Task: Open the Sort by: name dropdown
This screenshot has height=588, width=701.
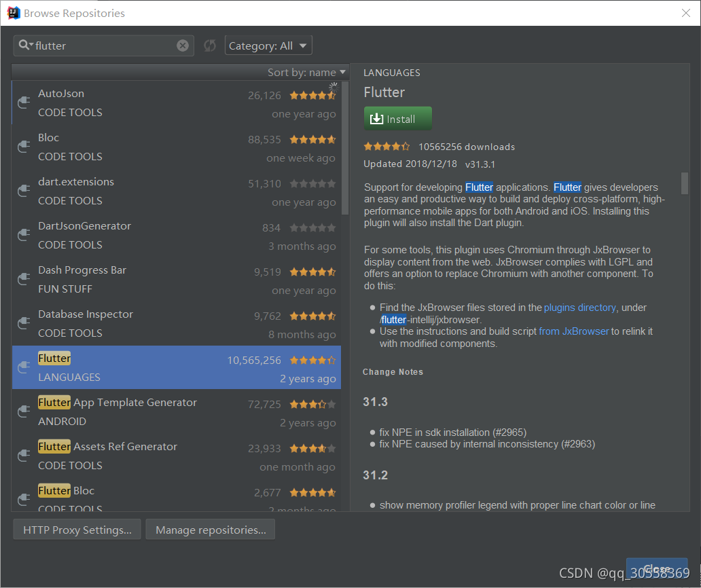Action: (306, 73)
